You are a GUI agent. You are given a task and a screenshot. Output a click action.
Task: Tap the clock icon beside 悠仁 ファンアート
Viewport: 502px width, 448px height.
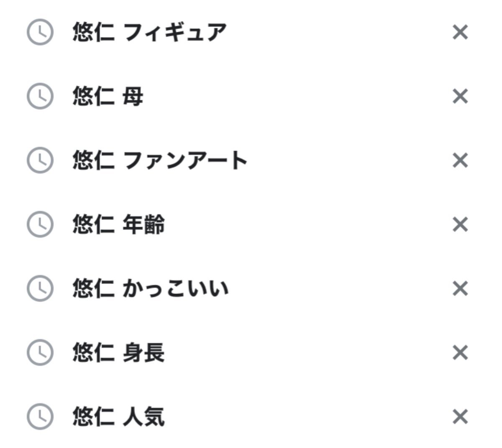(x=40, y=160)
